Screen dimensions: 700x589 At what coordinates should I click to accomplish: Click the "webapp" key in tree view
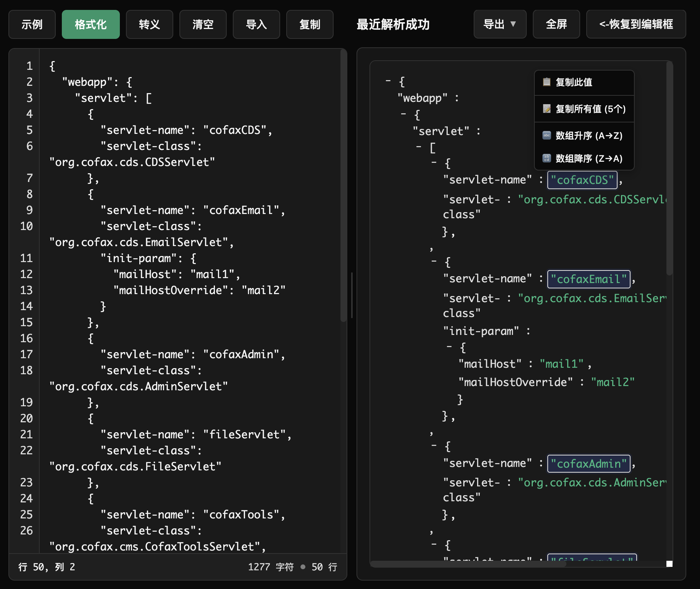422,98
